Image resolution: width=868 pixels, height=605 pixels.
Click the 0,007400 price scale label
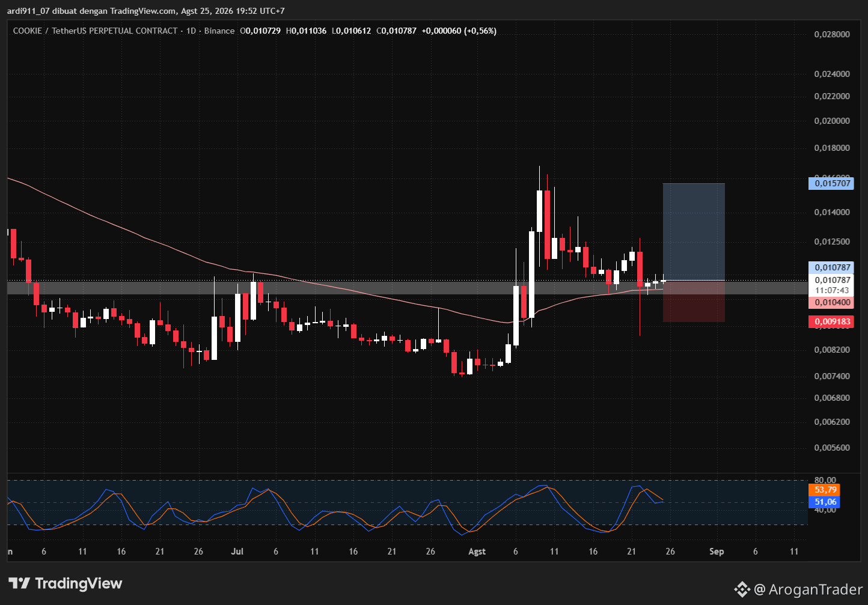[832, 376]
